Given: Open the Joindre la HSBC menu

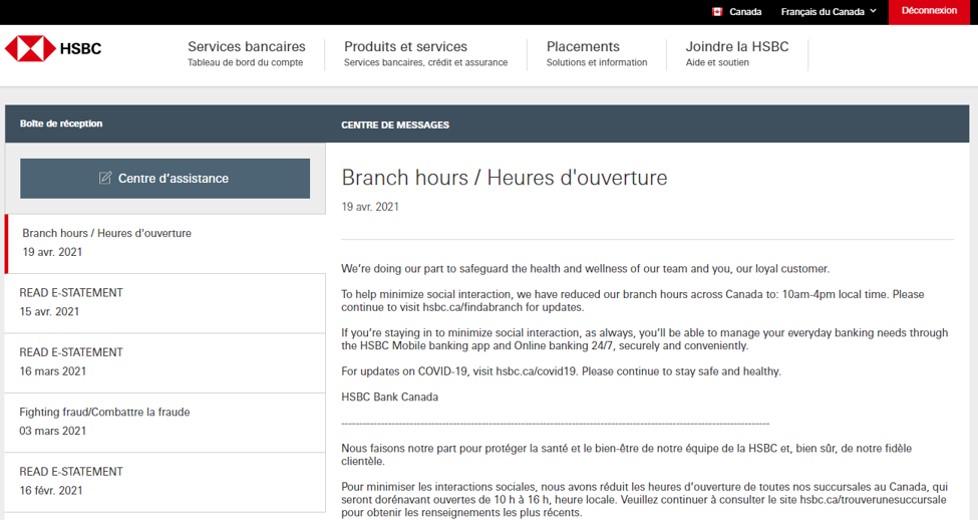Looking at the screenshot, I should (737, 54).
